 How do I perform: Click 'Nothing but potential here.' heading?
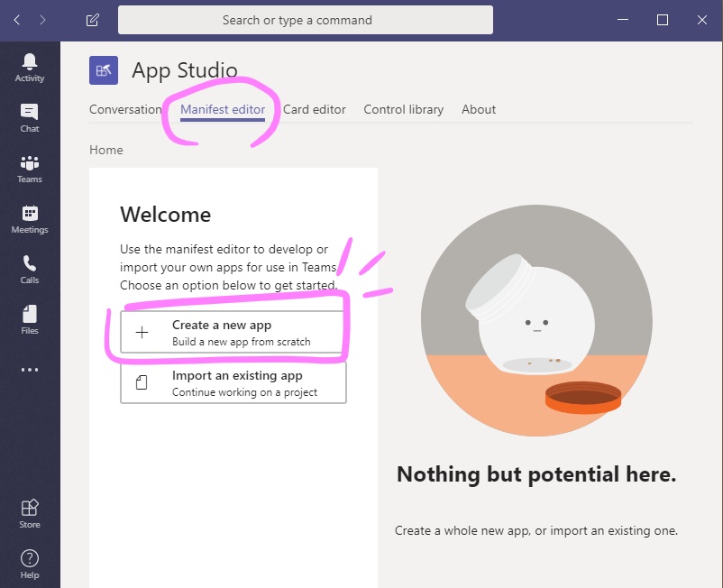tap(536, 474)
